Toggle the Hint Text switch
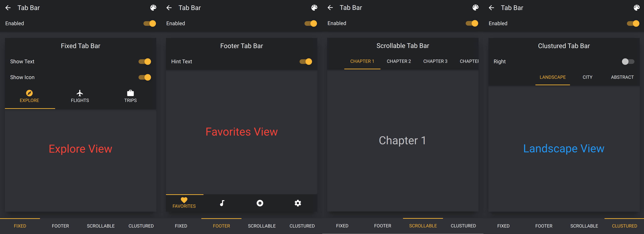This screenshot has height=234, width=644. (x=306, y=62)
